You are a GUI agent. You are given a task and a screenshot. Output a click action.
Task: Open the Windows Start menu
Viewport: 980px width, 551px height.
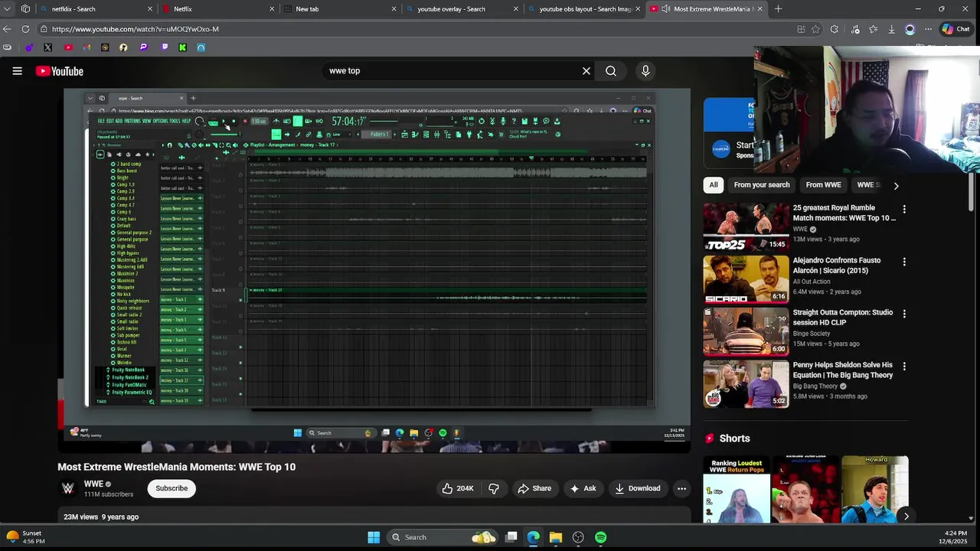pyautogui.click(x=374, y=537)
